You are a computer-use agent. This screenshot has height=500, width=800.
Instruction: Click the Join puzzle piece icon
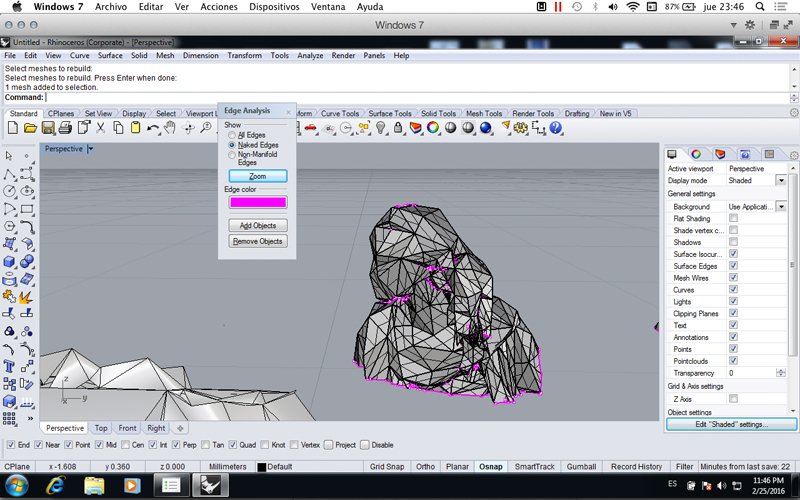point(9,296)
